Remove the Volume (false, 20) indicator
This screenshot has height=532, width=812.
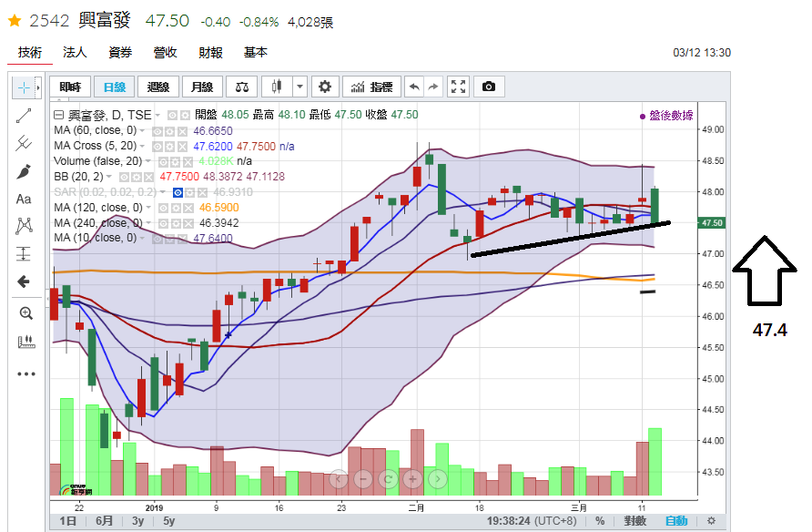pyautogui.click(x=188, y=162)
